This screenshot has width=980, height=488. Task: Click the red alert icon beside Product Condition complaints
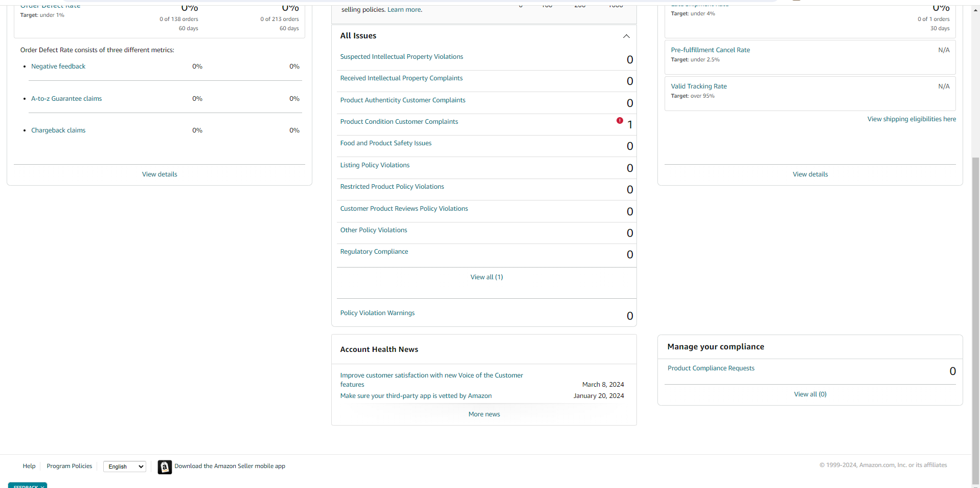point(620,121)
